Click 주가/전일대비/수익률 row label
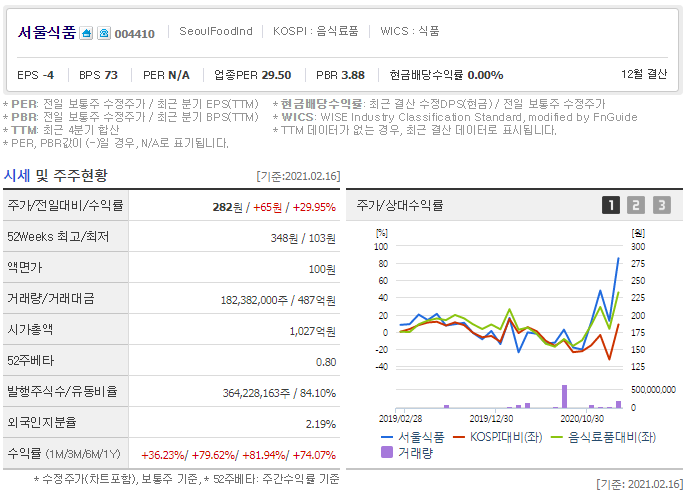The image size is (690, 493). click(x=65, y=206)
